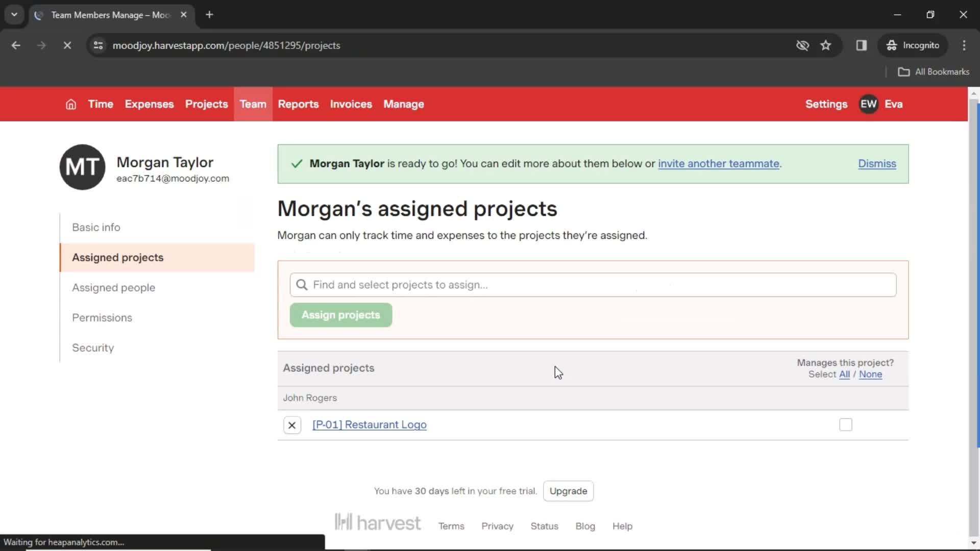Open the Invoices menu item

point(351,104)
